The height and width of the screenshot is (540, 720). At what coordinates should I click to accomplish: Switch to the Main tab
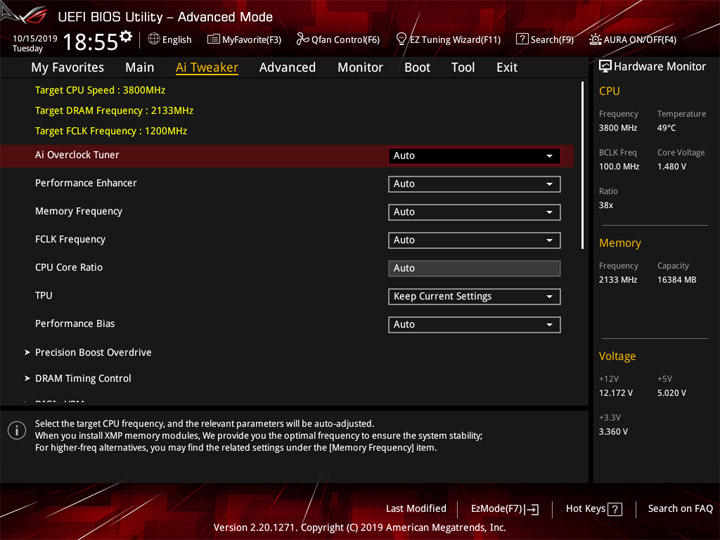point(140,68)
